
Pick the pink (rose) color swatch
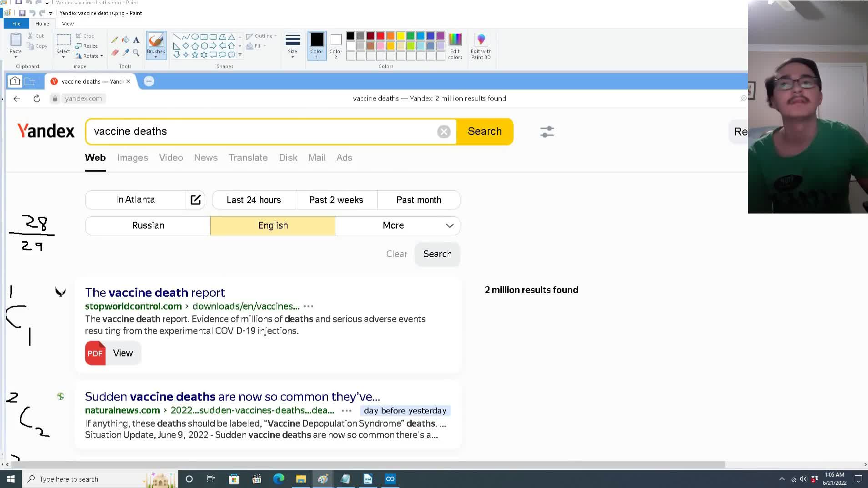coord(381,46)
